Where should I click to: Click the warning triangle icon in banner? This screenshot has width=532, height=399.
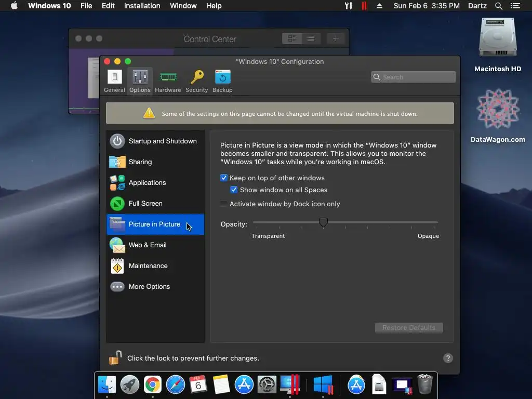[149, 113]
